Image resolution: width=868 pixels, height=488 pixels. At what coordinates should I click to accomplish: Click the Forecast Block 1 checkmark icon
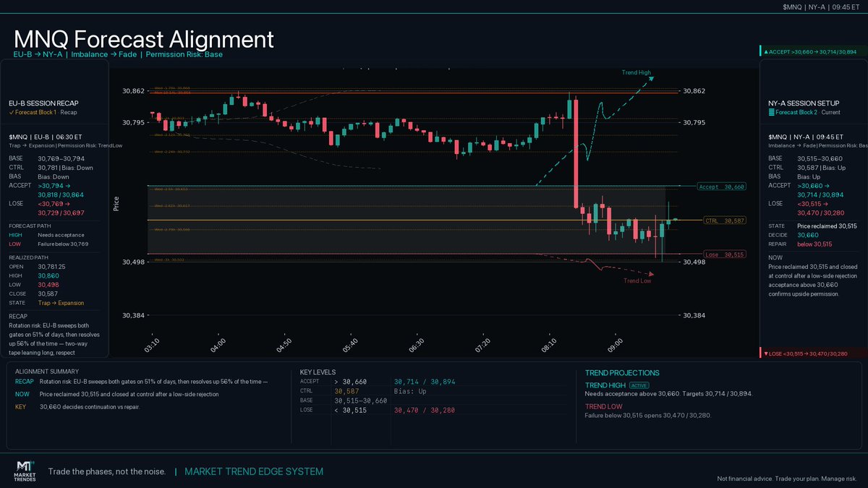[x=11, y=112]
